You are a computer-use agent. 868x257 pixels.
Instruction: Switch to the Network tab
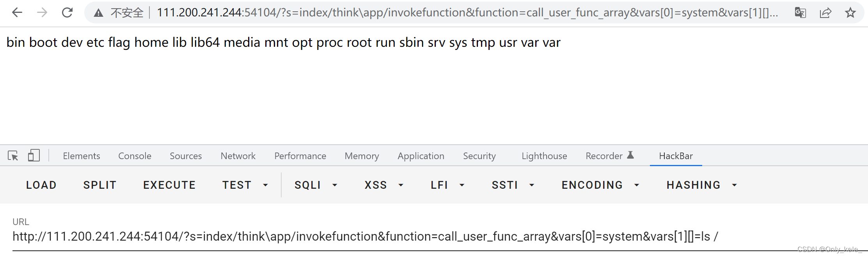(x=238, y=156)
